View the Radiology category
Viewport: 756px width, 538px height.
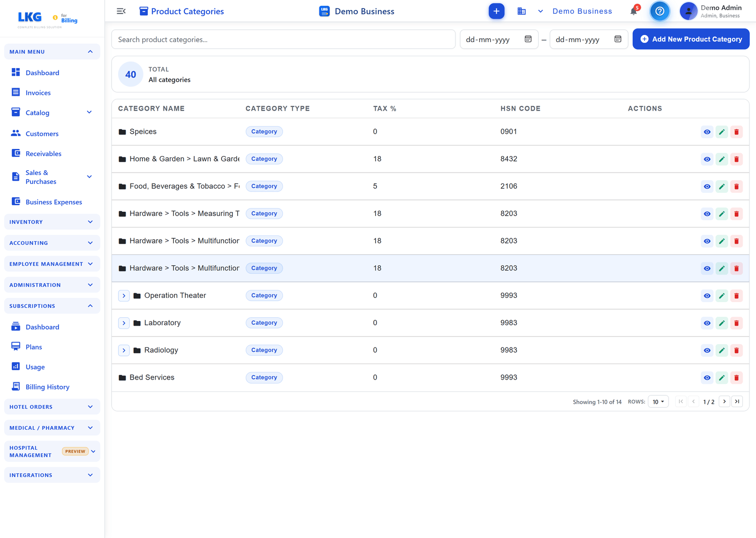pyautogui.click(x=707, y=350)
